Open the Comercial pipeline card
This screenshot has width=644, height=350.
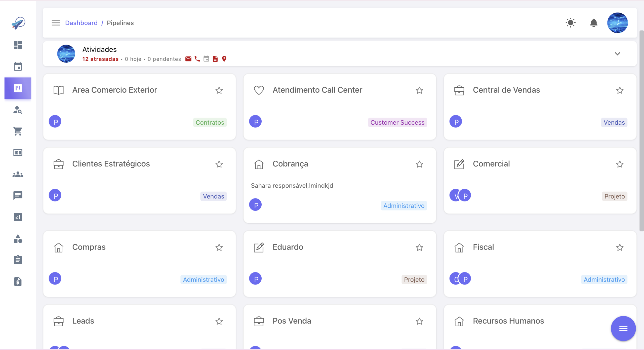(540, 181)
